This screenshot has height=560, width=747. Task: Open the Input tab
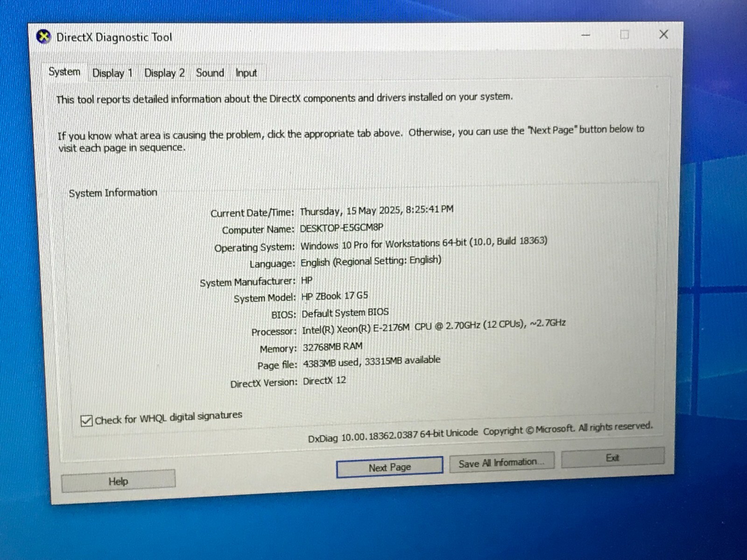pyautogui.click(x=246, y=73)
